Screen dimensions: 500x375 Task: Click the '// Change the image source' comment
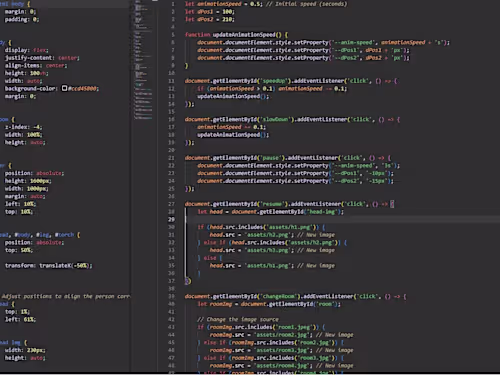238,319
